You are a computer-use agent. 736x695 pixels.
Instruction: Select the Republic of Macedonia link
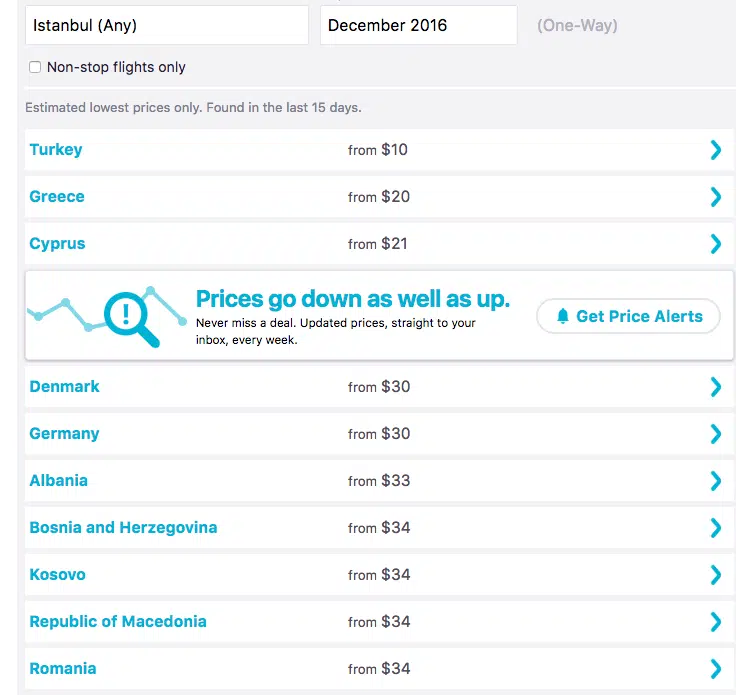click(x=118, y=622)
